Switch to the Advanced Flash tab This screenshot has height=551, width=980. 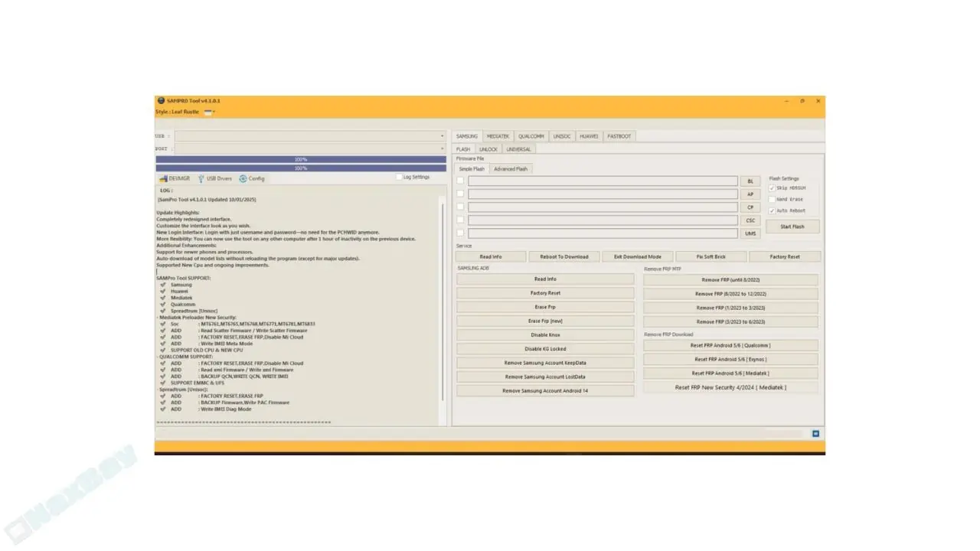click(x=511, y=168)
